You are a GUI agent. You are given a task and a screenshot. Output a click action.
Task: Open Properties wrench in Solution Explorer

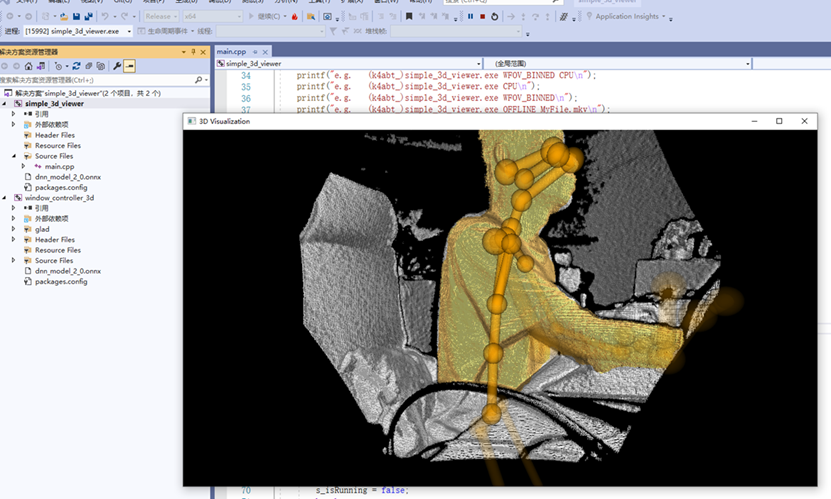pyautogui.click(x=117, y=66)
